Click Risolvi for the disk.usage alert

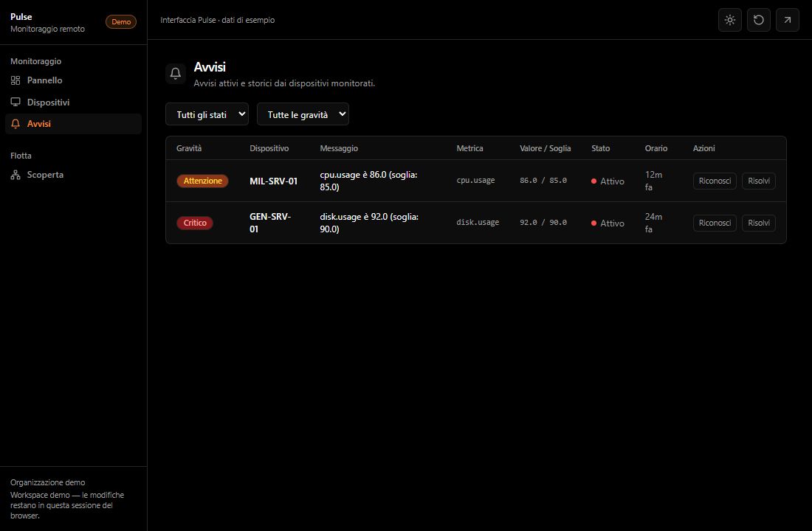pos(759,223)
